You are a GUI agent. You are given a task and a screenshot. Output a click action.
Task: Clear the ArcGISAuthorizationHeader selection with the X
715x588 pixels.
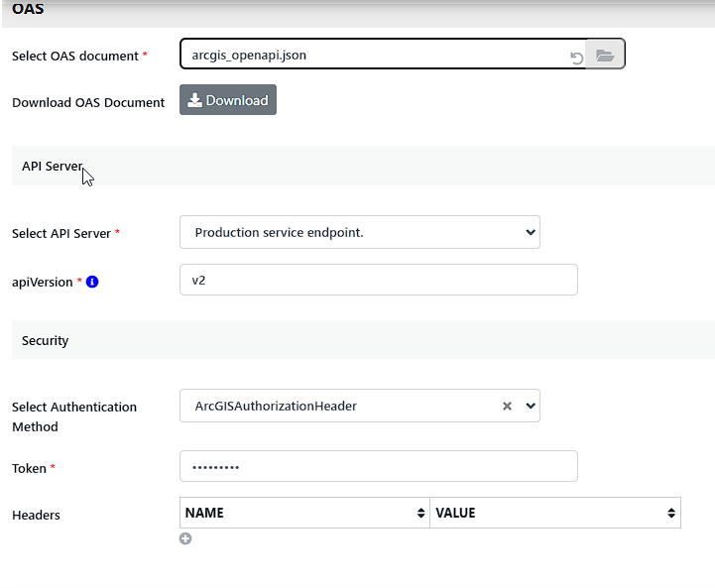[x=507, y=406]
